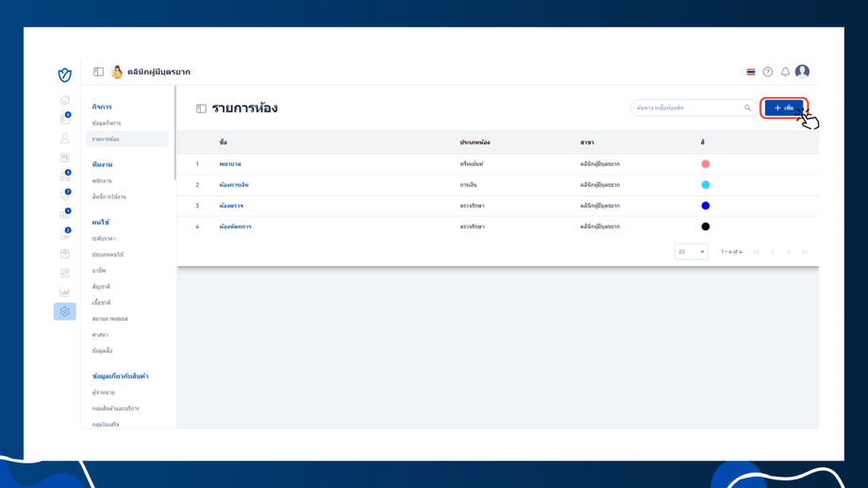Click the blue เพิ่ม add button
Screen dimensions: 868x488
click(x=783, y=108)
